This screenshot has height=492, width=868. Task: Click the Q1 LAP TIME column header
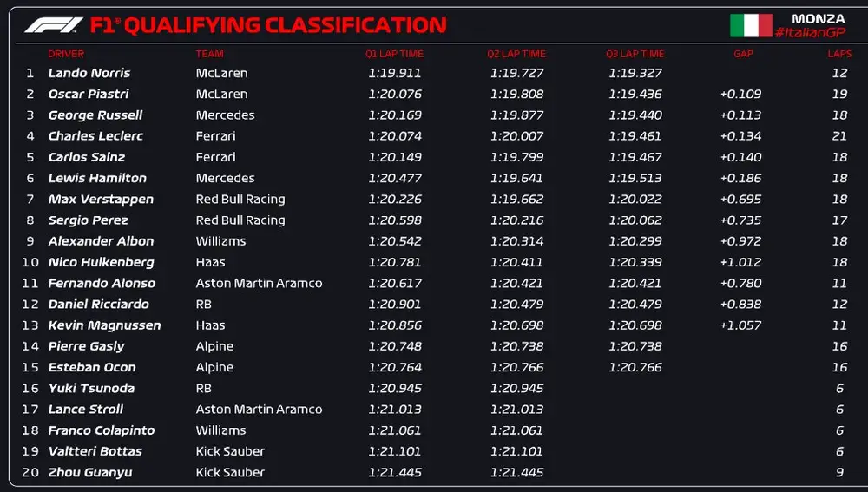(x=394, y=54)
